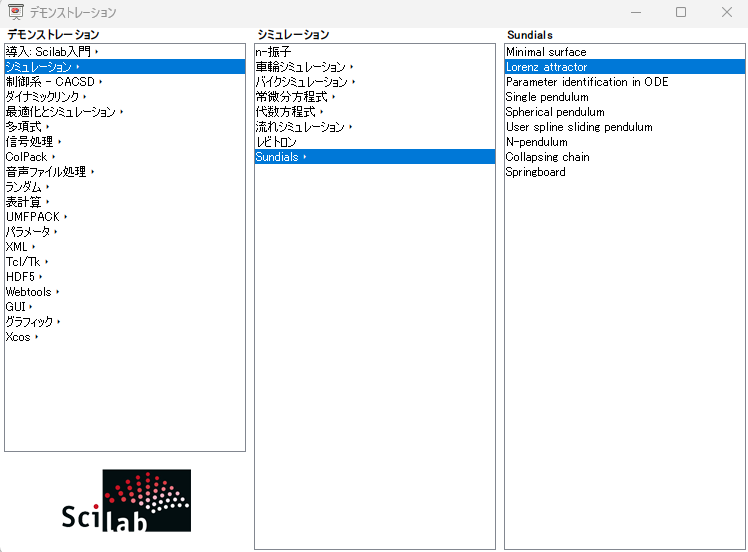
Task: Run User spline sliding pendulum demo
Action: 625,127
